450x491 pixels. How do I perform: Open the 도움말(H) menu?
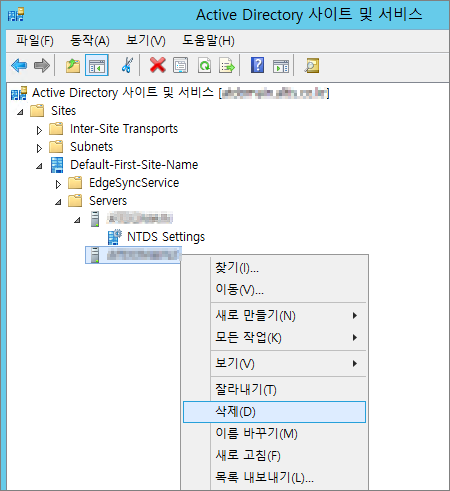coord(208,41)
